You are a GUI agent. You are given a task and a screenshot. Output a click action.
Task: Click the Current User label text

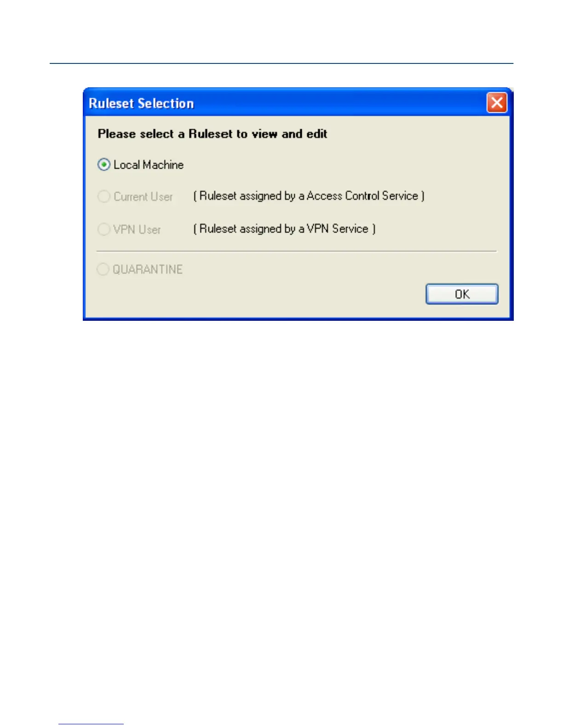143,197
